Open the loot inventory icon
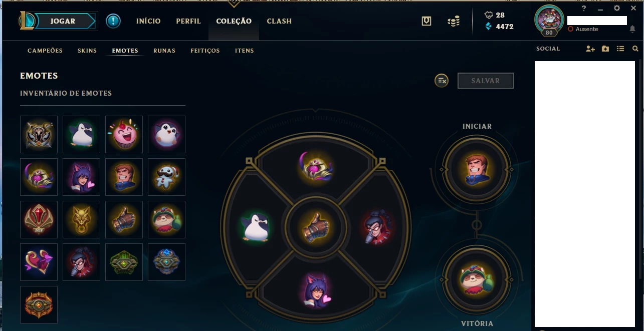 click(426, 21)
